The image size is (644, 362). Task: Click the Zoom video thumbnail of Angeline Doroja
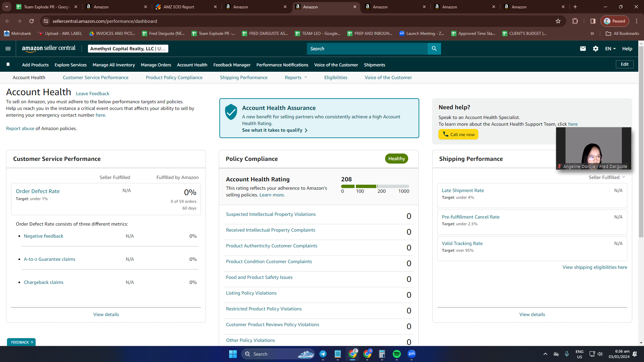(594, 148)
